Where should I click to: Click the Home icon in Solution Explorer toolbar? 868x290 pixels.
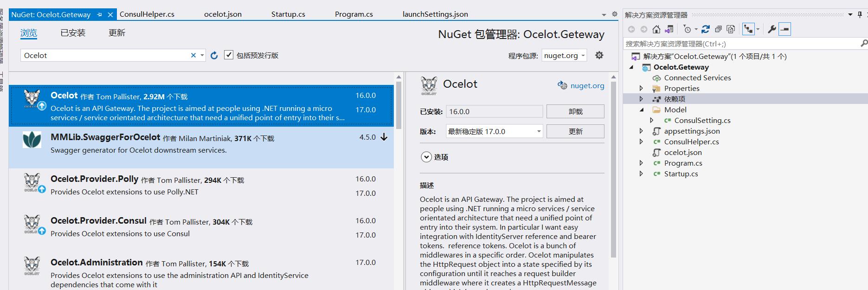[656, 29]
